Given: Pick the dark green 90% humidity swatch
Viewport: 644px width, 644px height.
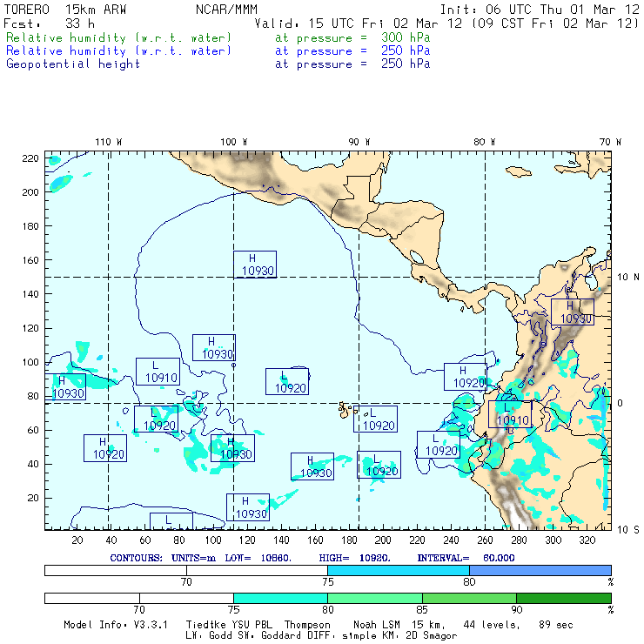Looking at the screenshot, I should 563,599.
